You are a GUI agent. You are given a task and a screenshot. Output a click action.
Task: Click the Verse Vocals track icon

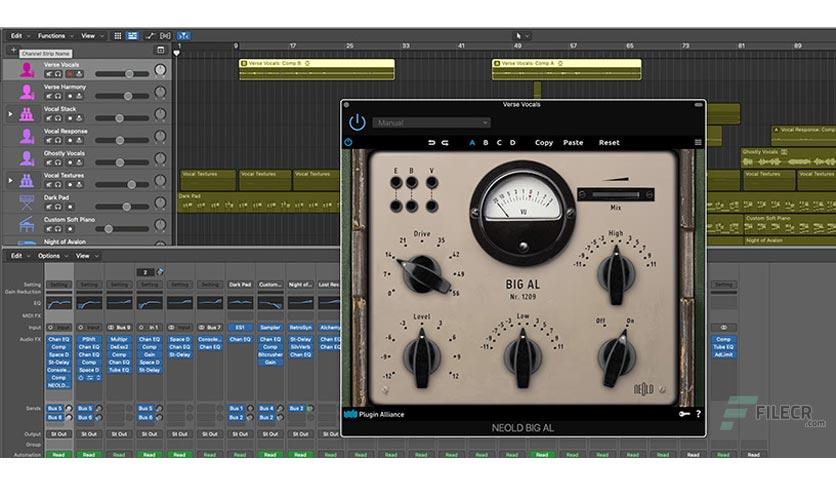click(x=27, y=70)
